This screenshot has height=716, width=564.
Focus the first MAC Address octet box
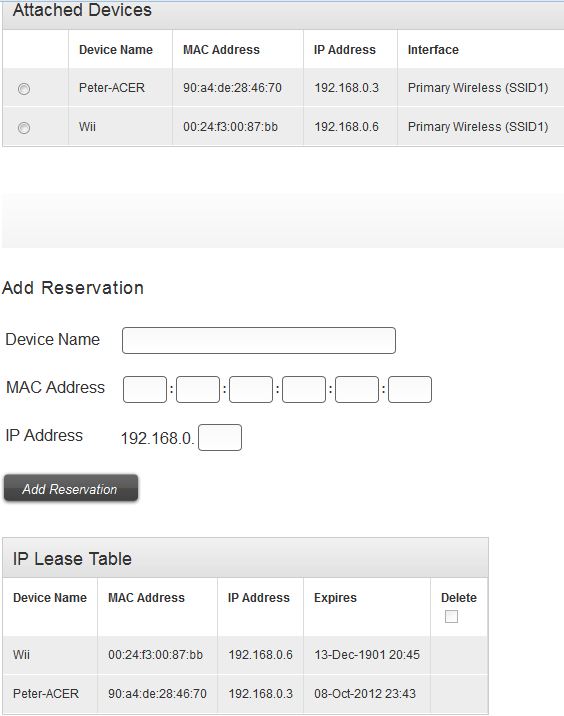[145, 389]
